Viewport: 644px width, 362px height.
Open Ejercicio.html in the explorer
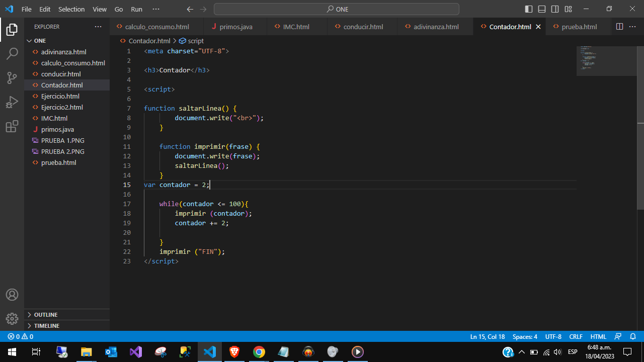pos(67,96)
